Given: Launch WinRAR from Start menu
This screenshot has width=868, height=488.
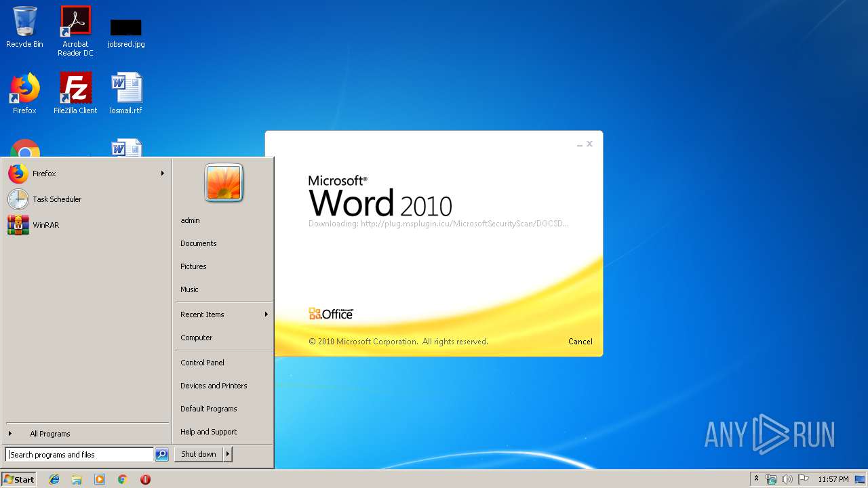Looking at the screenshot, I should click(87, 225).
